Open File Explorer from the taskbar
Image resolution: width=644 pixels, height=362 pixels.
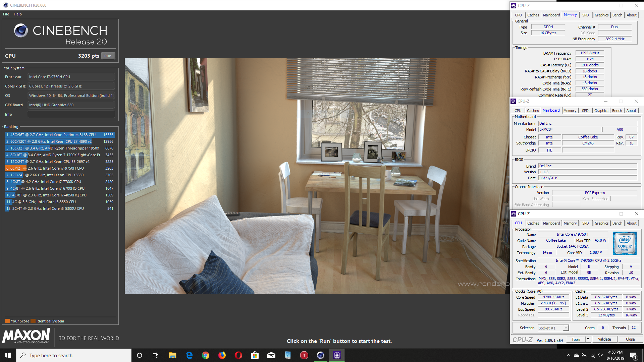(172, 355)
